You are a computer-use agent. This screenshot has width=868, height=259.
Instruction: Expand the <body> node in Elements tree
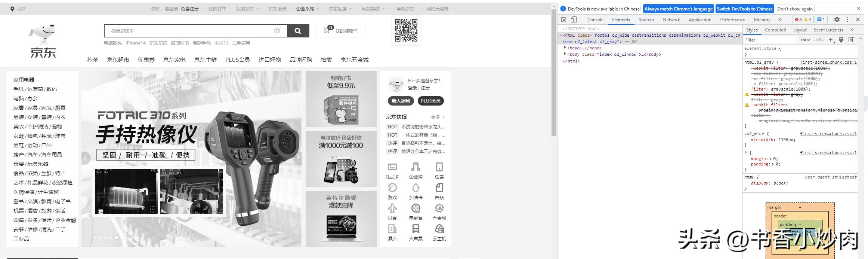pos(565,54)
